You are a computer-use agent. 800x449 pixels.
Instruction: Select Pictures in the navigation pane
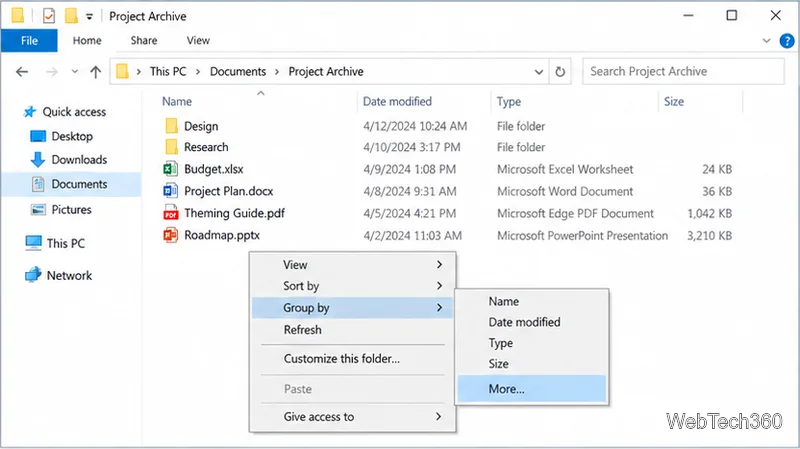pyautogui.click(x=71, y=210)
